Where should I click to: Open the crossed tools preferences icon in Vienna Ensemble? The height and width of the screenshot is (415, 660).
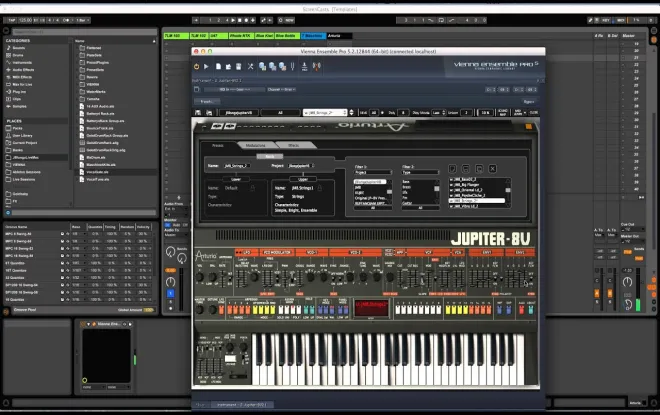pos(250,67)
